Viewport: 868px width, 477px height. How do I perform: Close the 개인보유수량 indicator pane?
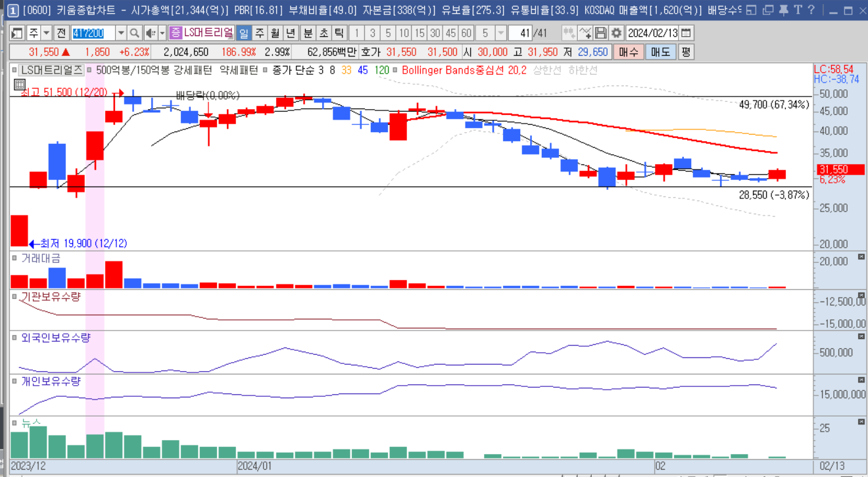(x=861, y=380)
